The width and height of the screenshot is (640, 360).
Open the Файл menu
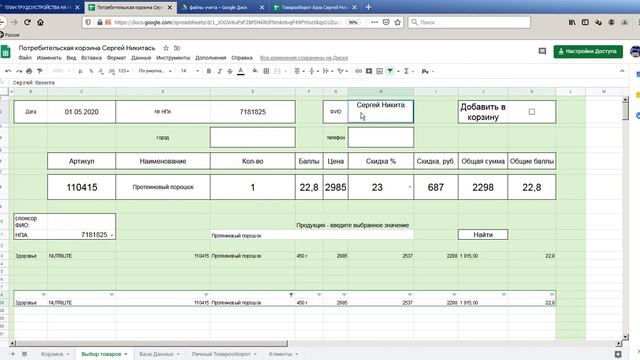[25, 58]
